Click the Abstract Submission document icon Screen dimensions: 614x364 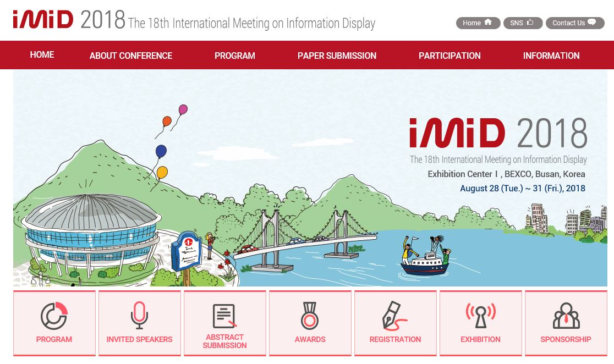(224, 316)
